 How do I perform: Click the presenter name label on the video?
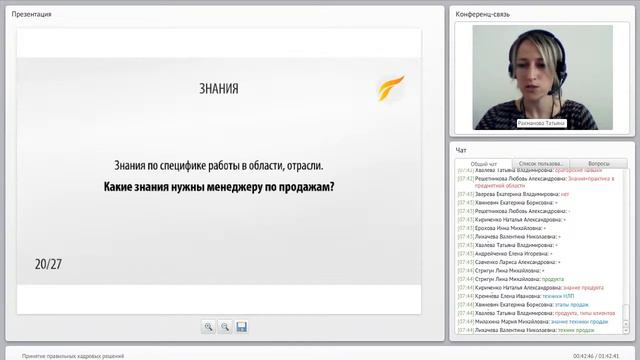[541, 123]
